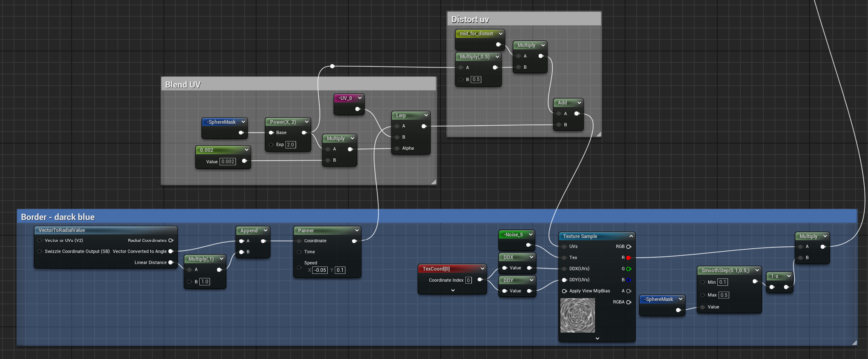The height and width of the screenshot is (359, 868).
Task: Click the A alpha output pin
Action: tap(628, 291)
